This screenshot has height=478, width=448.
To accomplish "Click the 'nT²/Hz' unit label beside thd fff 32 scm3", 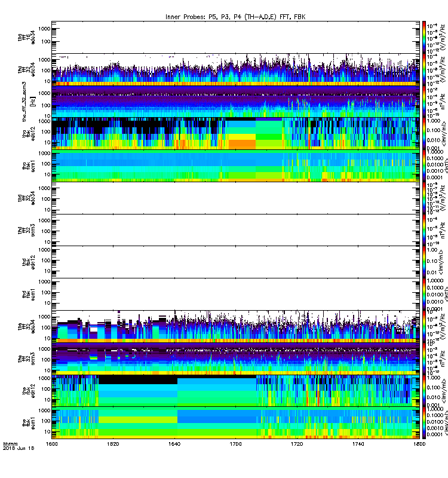I will click(443, 231).
